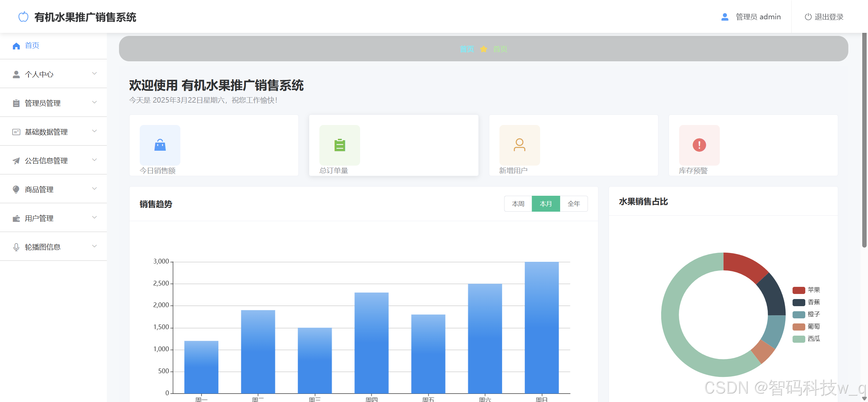Click the shopping bag icon for today's sales
The width and height of the screenshot is (868, 402).
160,145
